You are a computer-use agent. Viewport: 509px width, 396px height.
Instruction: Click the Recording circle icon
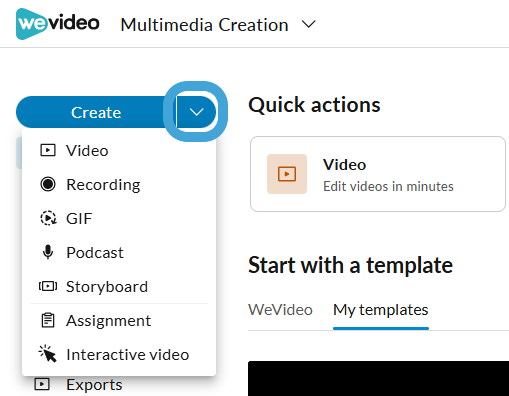(x=48, y=184)
